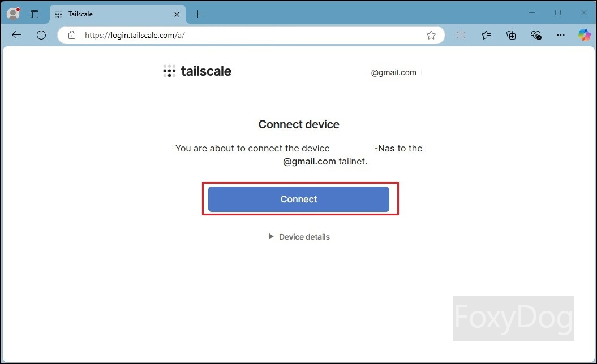Open Browser essentials heart icon
Screen dimensions: 597x364
[x=536, y=35]
